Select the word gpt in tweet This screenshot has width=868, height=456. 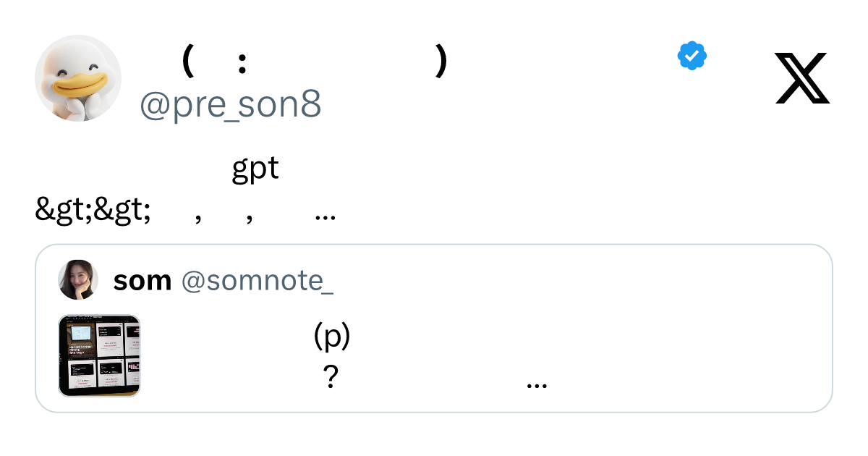point(255,169)
